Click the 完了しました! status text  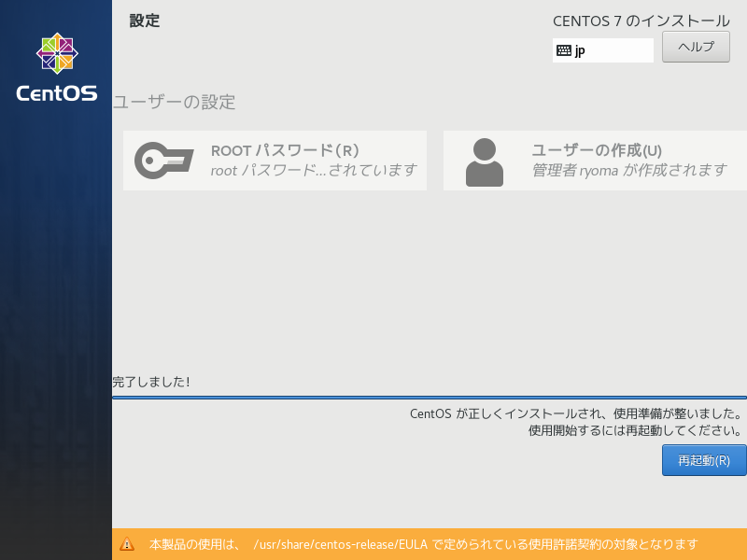151,382
